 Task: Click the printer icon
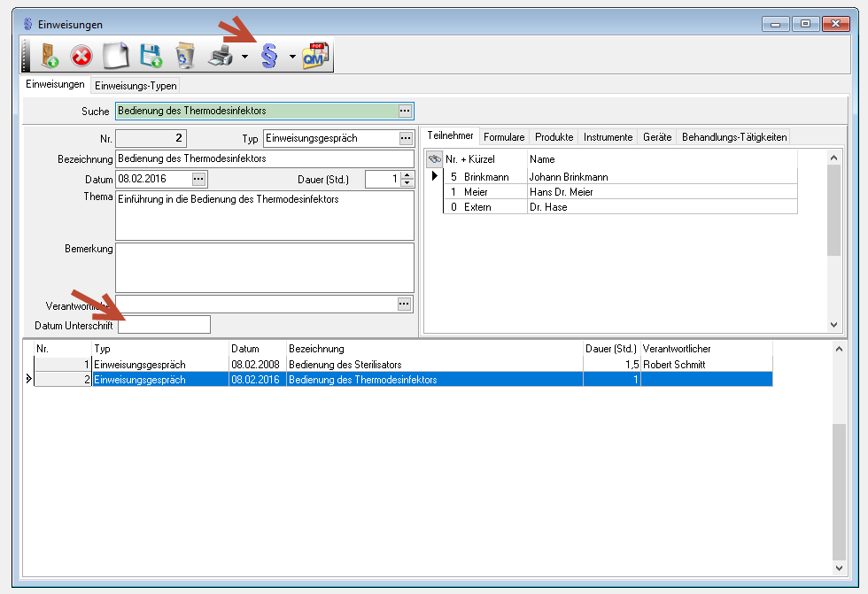click(x=220, y=57)
